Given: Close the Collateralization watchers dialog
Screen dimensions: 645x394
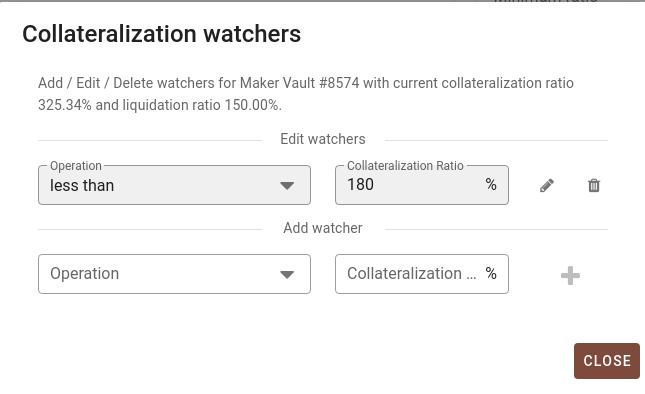Looking at the screenshot, I should (607, 361).
